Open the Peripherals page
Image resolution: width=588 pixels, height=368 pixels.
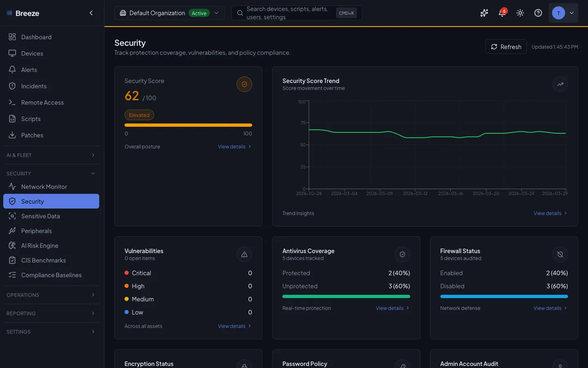click(x=36, y=231)
